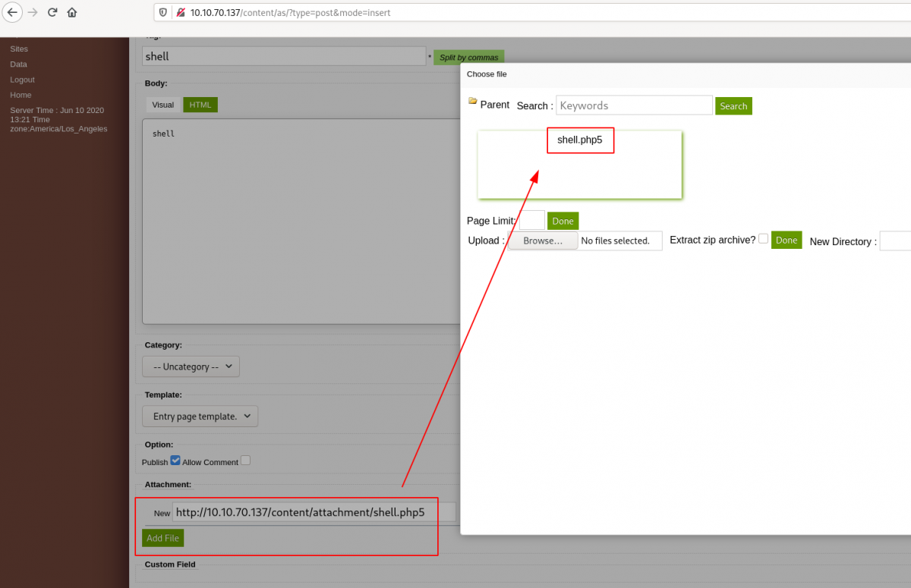The width and height of the screenshot is (911, 588).
Task: Switch to the HTML editor tab
Action: 200,105
